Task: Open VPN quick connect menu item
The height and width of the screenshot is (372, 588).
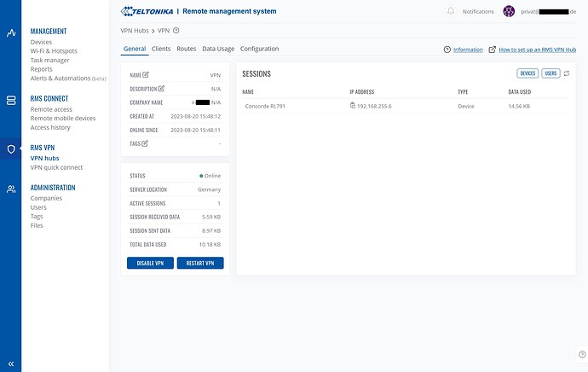Action: [56, 167]
